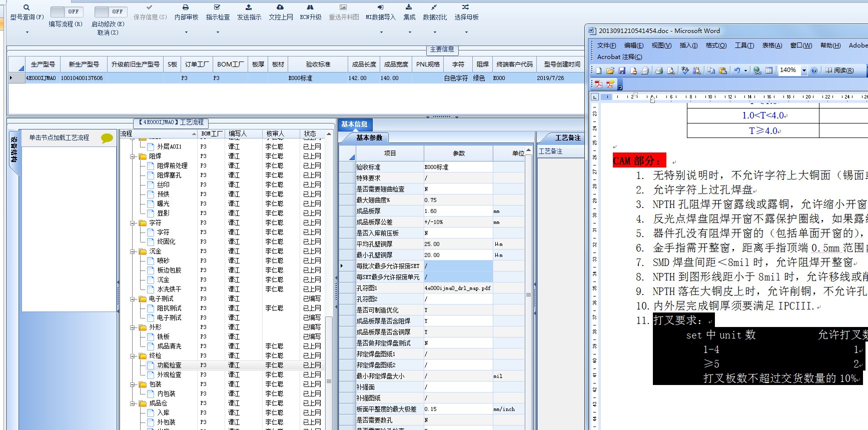This screenshot has height=430, width=868.
Task: Click 重选开料图 button
Action: click(344, 12)
